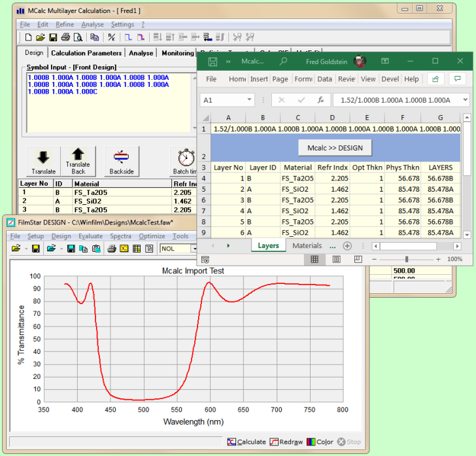The width and height of the screenshot is (476, 456).
Task: Click Excel Share icon in ribbon
Action: 435,79
